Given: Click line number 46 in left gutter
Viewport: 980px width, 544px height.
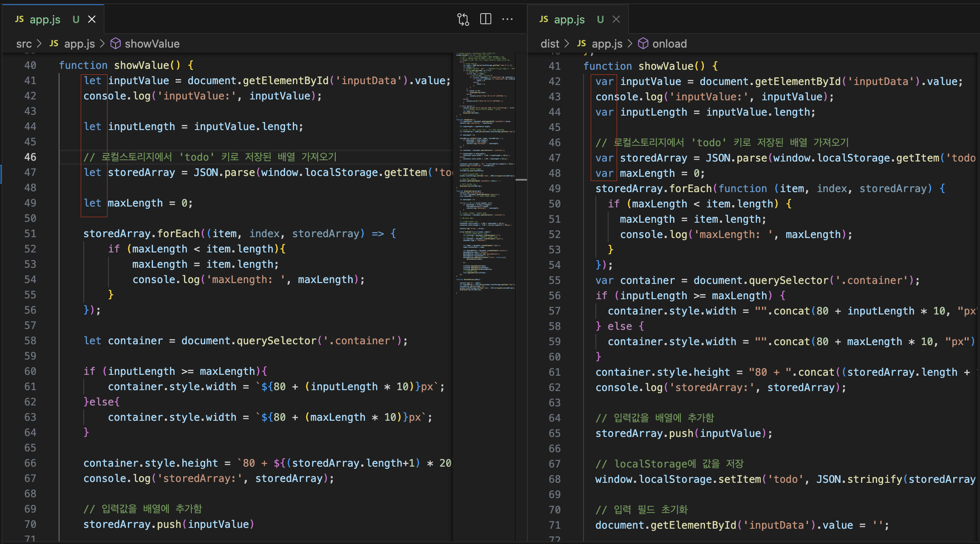Looking at the screenshot, I should 30,157.
